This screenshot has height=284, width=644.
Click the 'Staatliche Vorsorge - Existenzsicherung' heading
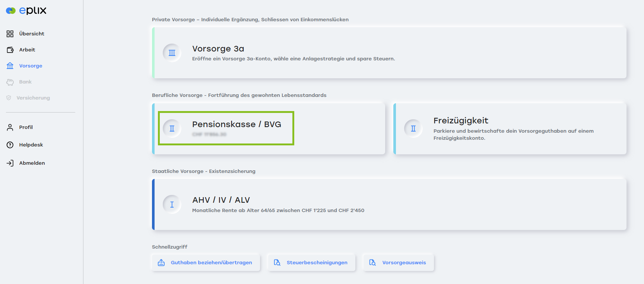[x=204, y=171]
